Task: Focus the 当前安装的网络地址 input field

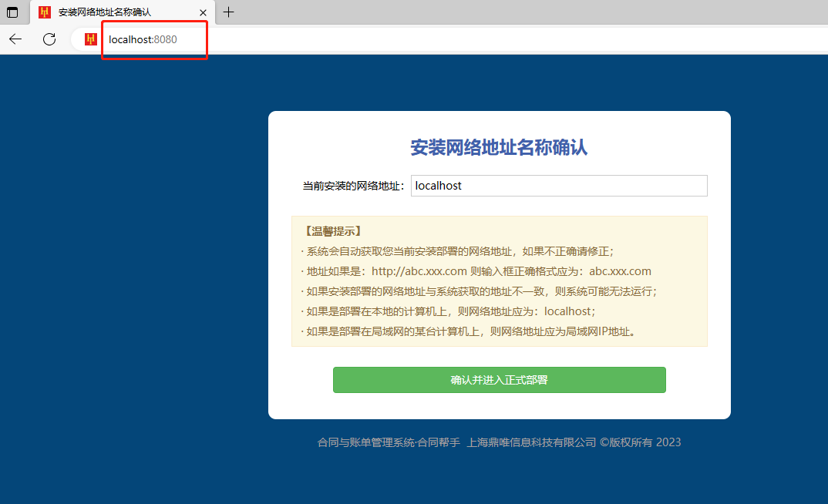Action: (559, 186)
